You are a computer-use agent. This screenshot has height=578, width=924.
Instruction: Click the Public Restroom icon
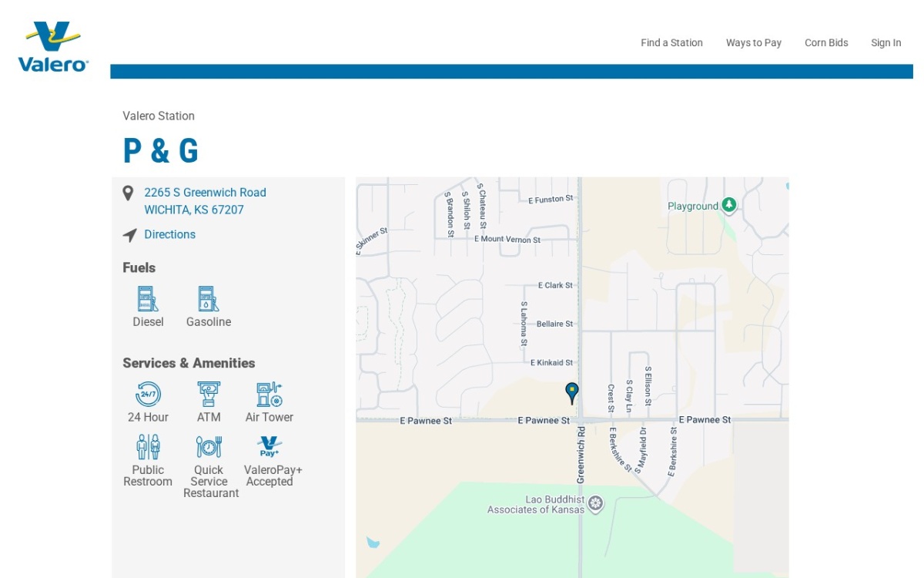coord(148,447)
